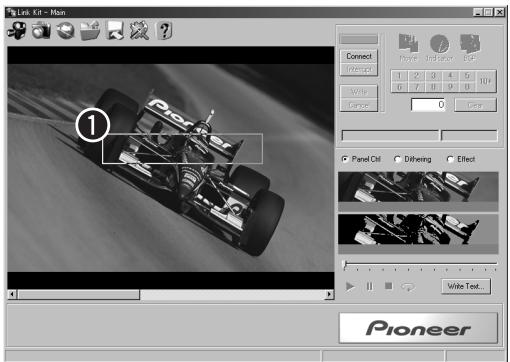Click the left arrow of horizontal scrollbar
This screenshot has height=362, width=510.
coord(12,294)
